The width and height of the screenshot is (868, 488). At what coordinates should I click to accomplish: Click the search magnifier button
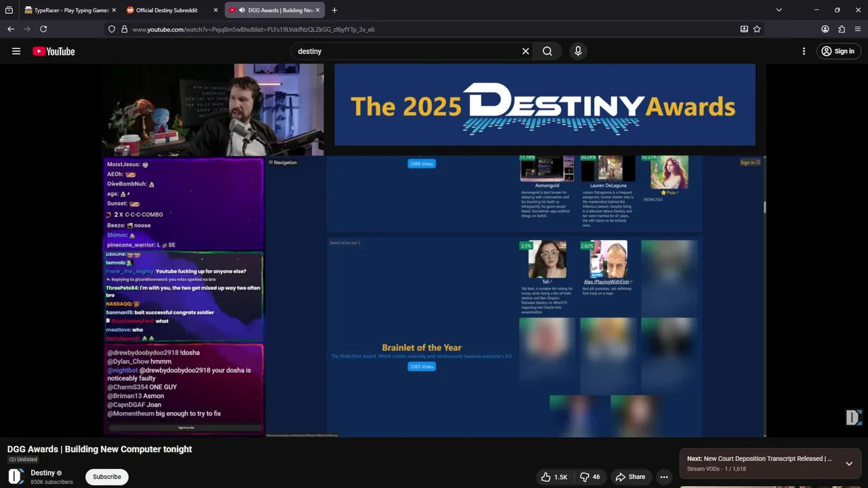click(x=547, y=51)
